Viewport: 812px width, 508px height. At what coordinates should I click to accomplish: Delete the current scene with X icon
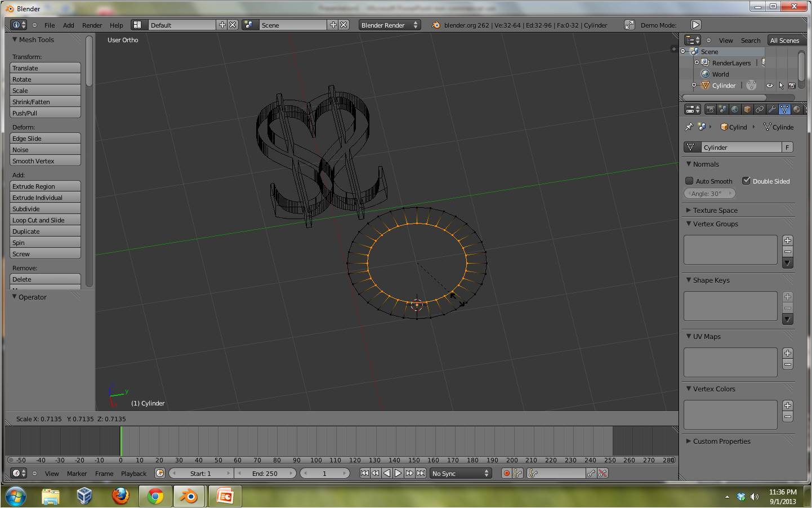point(343,25)
